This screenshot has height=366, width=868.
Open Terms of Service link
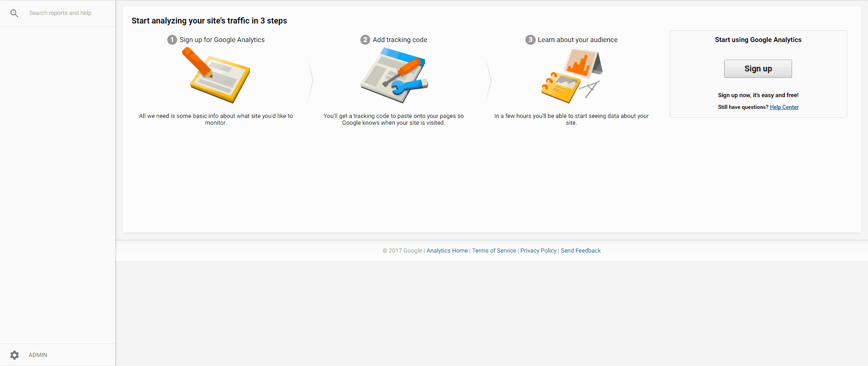494,251
